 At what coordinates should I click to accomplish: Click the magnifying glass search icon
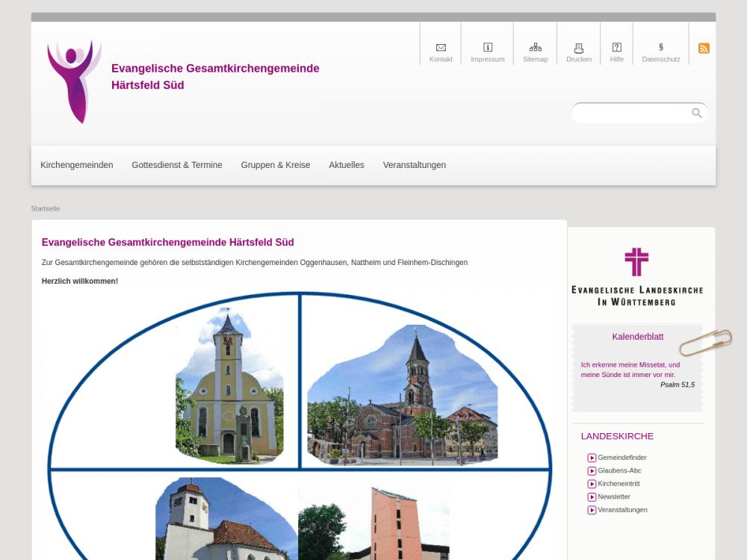(x=697, y=113)
